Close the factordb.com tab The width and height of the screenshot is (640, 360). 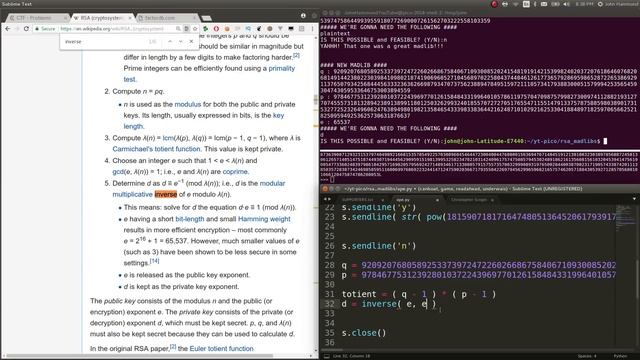pos(194,18)
